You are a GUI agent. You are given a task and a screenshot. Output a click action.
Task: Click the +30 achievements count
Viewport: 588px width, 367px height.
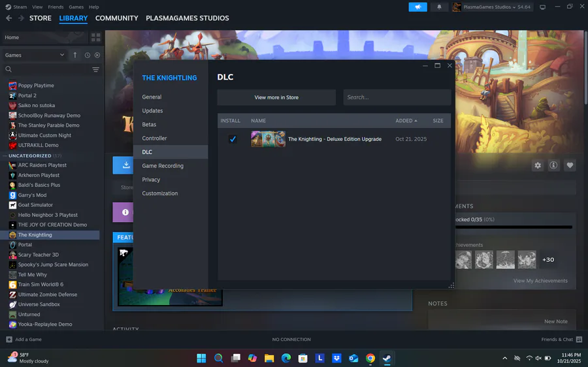coord(548,259)
